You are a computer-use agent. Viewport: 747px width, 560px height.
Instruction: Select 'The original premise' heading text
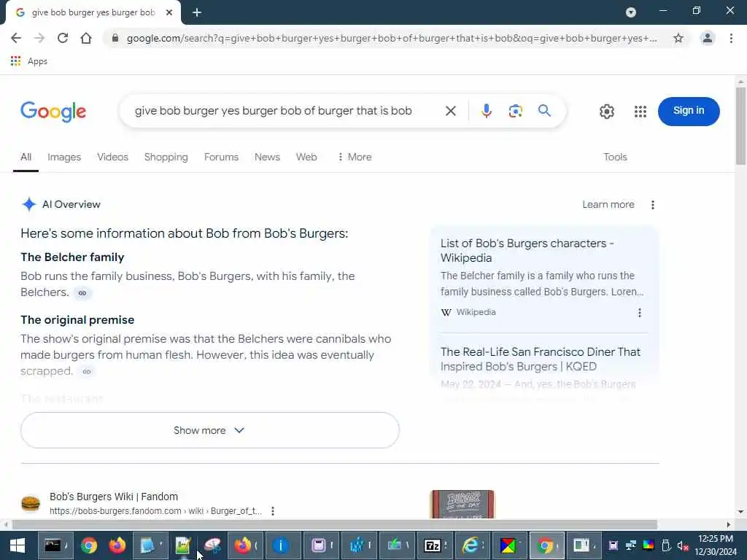[x=77, y=320]
